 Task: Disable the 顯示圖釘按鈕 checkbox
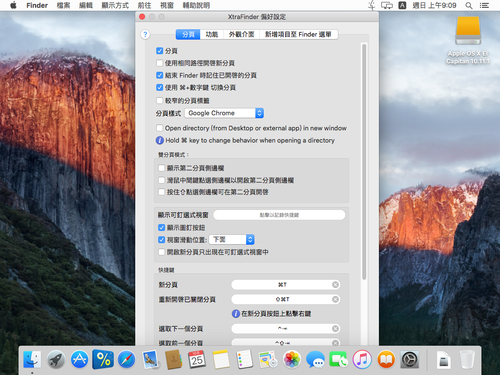pyautogui.click(x=162, y=228)
